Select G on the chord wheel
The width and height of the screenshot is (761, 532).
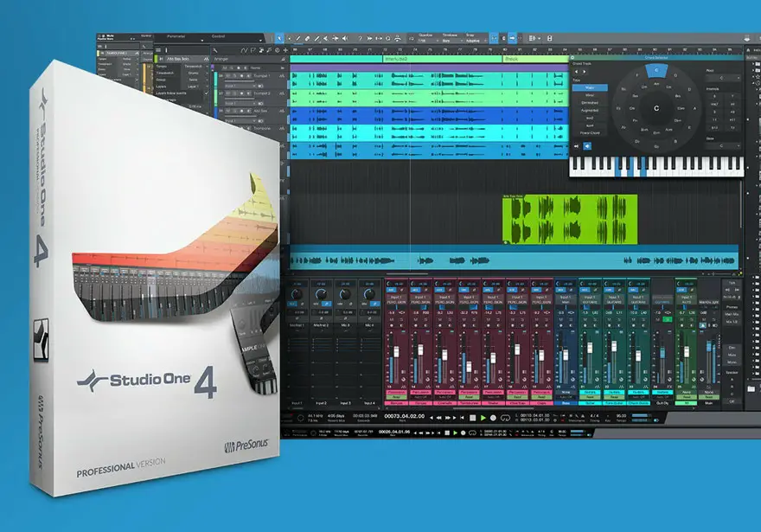[675, 75]
